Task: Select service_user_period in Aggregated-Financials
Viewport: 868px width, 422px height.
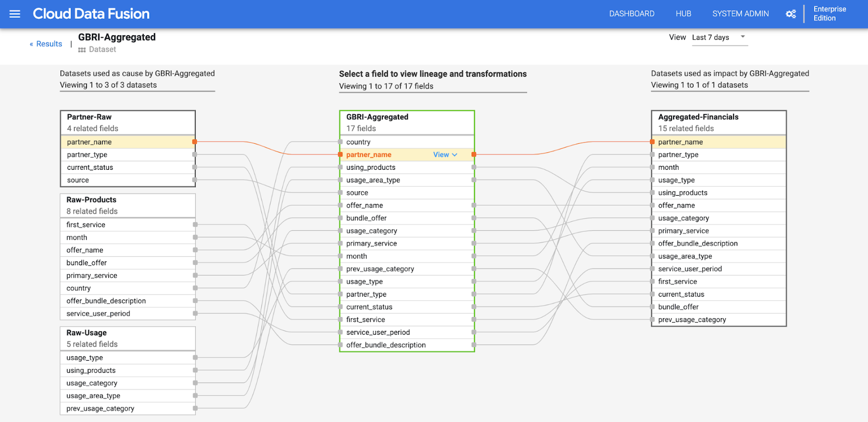Action: coord(719,269)
